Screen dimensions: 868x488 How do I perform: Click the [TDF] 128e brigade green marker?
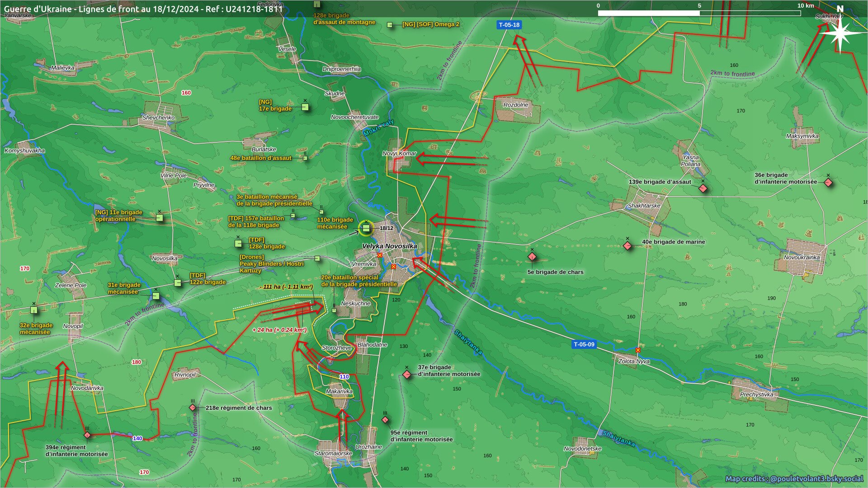[238, 244]
